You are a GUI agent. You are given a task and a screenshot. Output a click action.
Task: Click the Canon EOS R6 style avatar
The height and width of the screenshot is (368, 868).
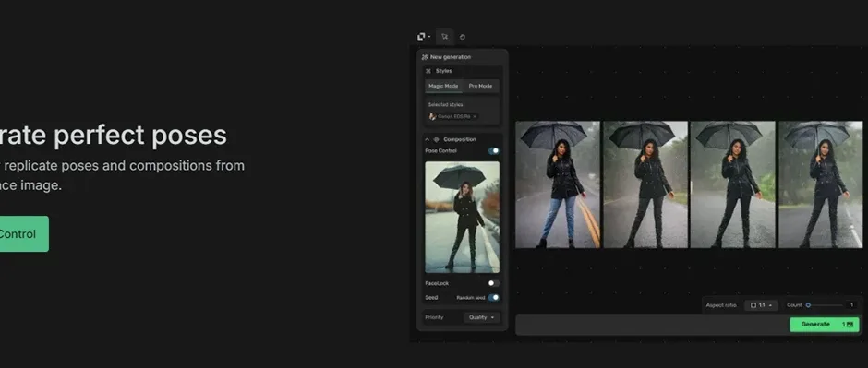click(x=432, y=116)
